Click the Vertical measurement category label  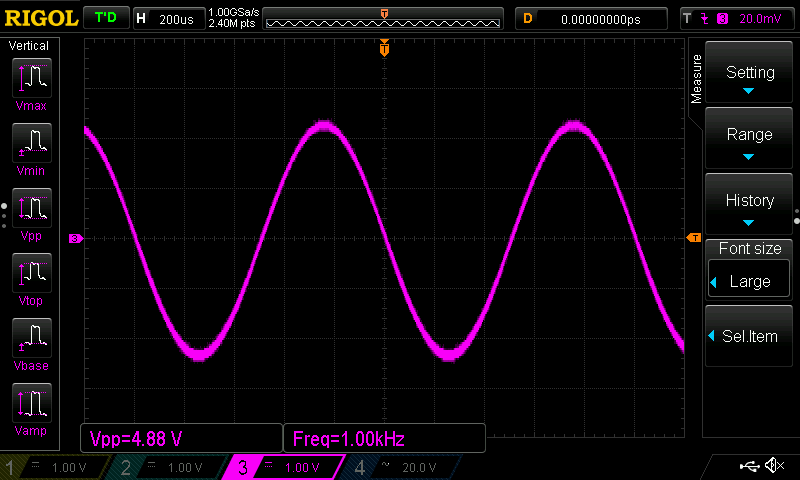coord(29,46)
